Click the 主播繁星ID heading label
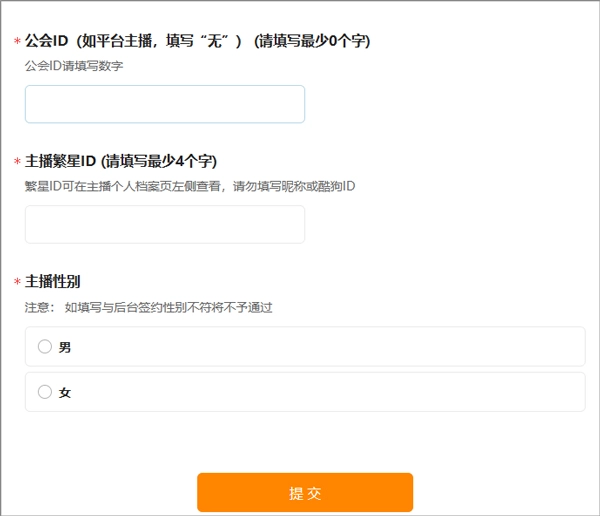Image resolution: width=600 pixels, height=516 pixels. pyautogui.click(x=60, y=161)
